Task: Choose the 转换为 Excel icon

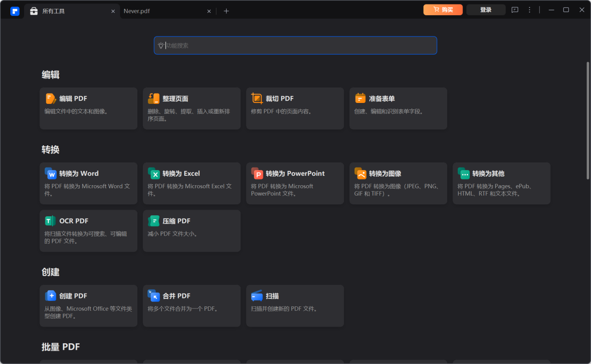Action: 154,173
